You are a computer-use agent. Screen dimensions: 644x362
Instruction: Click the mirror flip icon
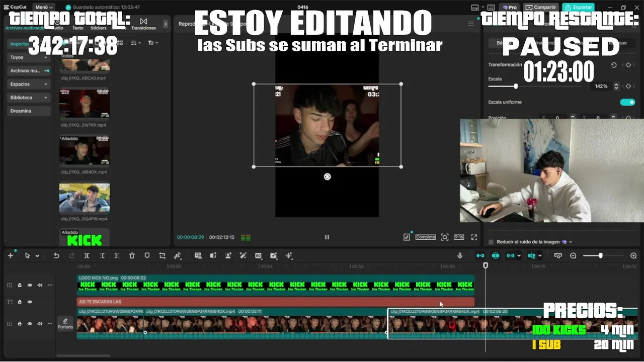[x=178, y=255]
